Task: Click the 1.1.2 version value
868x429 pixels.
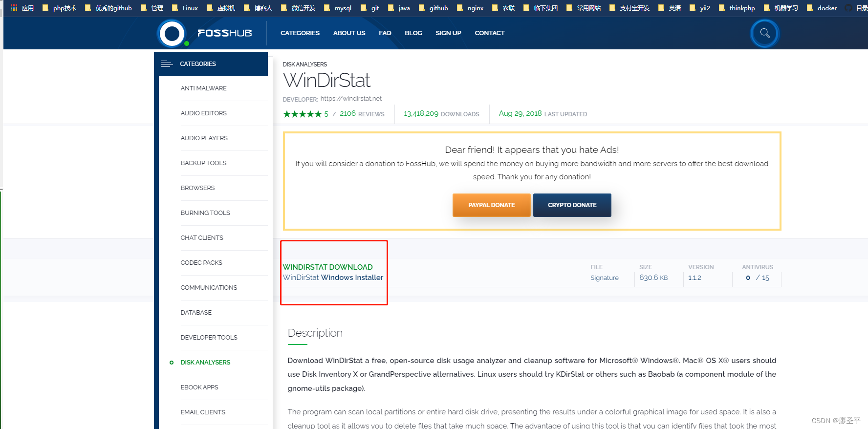Action: coord(694,278)
